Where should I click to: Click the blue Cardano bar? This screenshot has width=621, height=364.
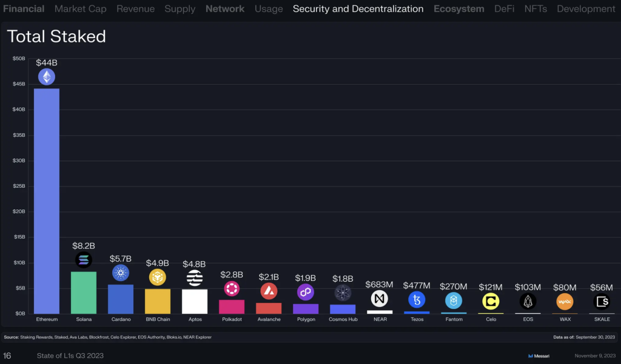(121, 299)
